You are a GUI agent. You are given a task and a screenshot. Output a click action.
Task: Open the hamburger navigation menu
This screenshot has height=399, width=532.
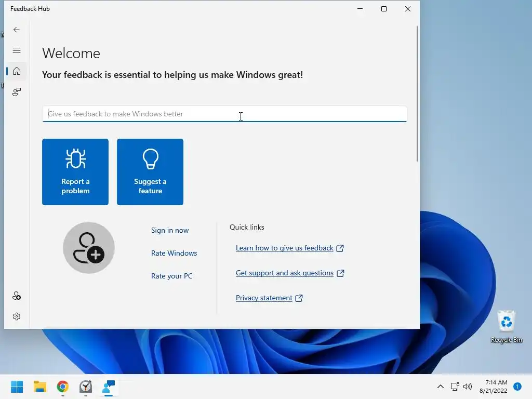point(16,50)
